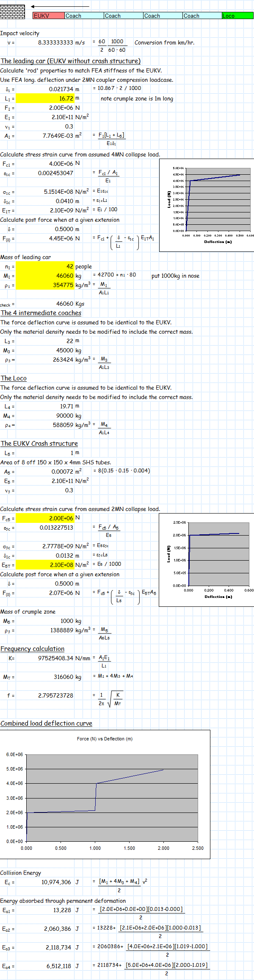The width and height of the screenshot is (254, 980).
Task: Select the σ5c value 2.7778E+09
Action: coord(58,546)
